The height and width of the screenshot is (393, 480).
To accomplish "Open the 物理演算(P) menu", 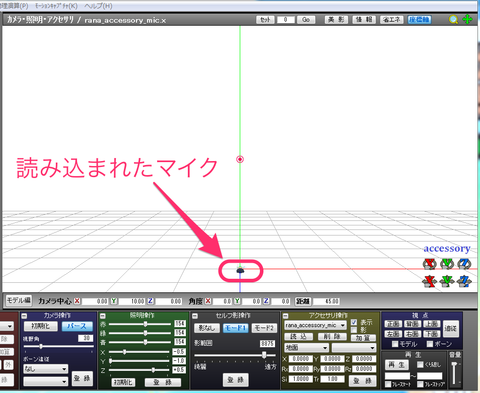I will pos(14,6).
